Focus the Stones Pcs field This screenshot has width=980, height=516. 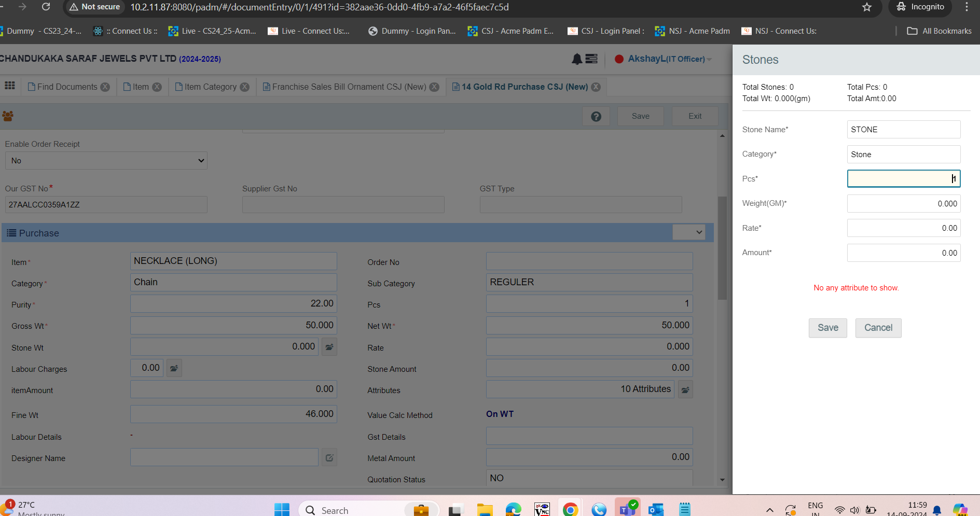point(904,179)
